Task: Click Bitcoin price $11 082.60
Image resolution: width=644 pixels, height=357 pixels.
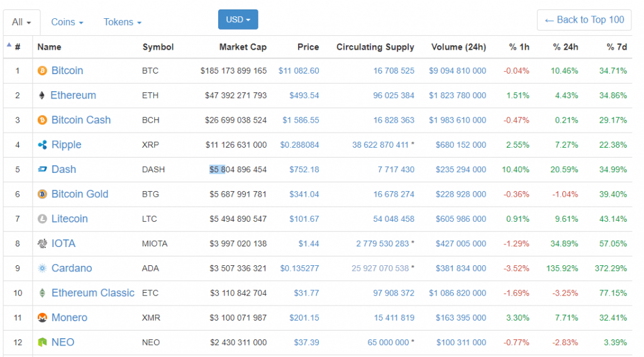Action: click(299, 71)
